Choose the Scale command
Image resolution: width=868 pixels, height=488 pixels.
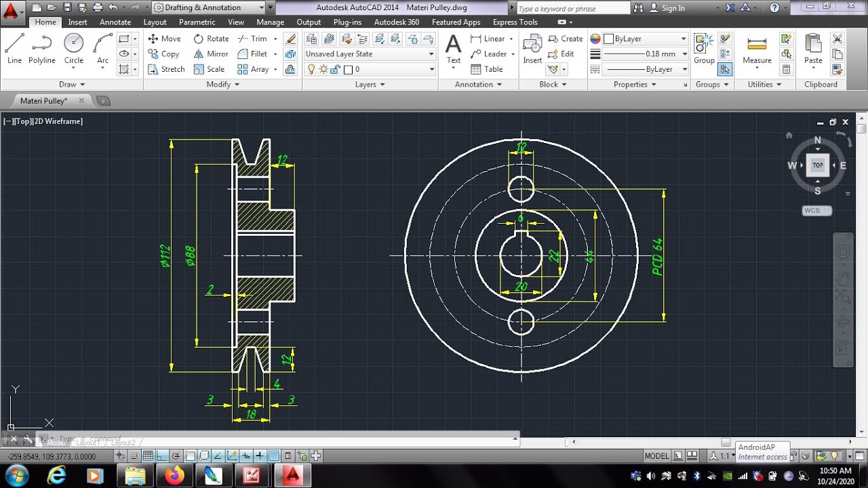209,69
